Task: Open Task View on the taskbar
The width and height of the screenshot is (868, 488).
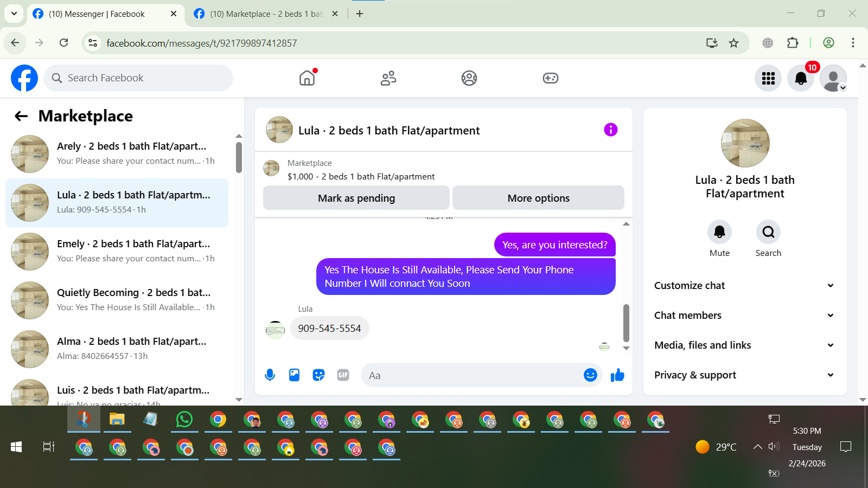Action: click(49, 447)
